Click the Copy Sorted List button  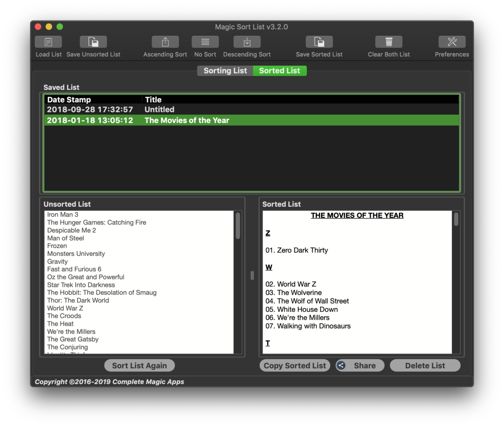point(294,365)
